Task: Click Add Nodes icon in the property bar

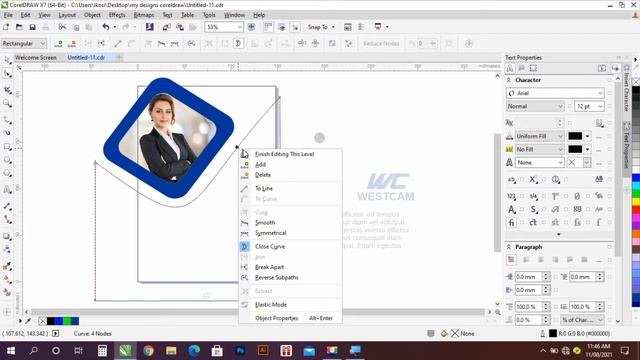Action: pos(59,43)
